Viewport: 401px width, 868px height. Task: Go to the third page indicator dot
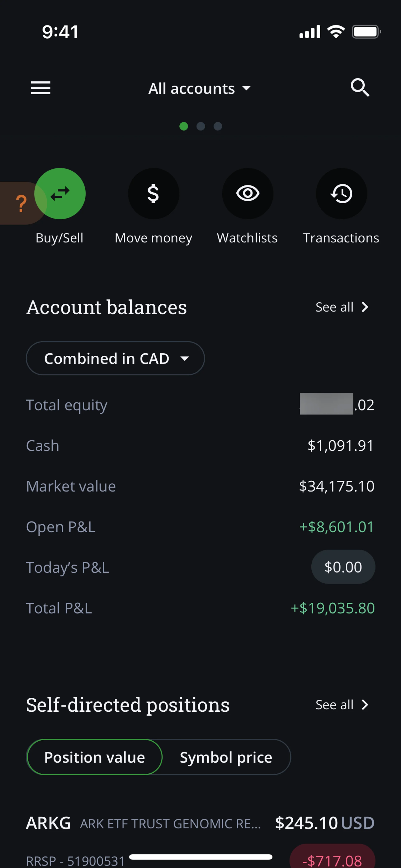pyautogui.click(x=218, y=126)
